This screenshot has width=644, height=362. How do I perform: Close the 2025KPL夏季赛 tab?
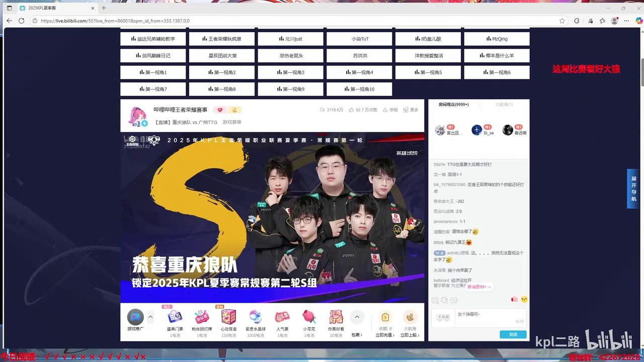coord(93,8)
